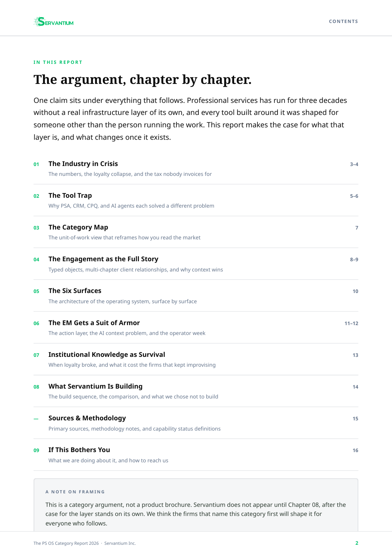Click page number 15
Screen dimensions: 392x555
click(356, 419)
